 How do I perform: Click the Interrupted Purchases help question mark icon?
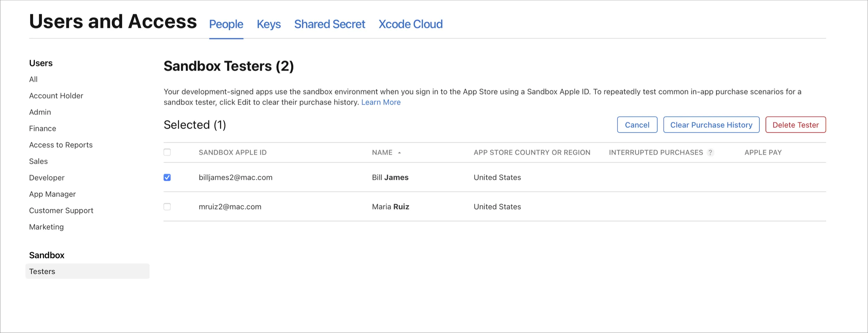[x=710, y=153]
